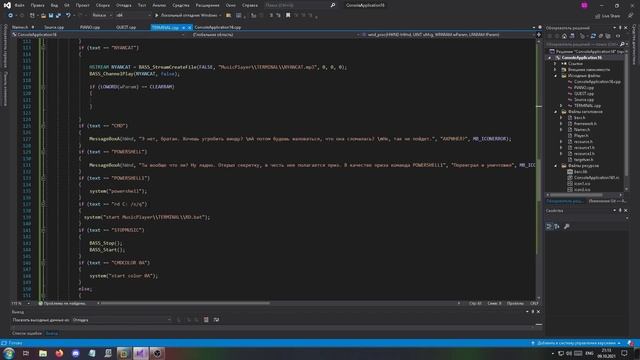Open the x64 platform dropdown
The image size is (640, 360).
[133, 16]
